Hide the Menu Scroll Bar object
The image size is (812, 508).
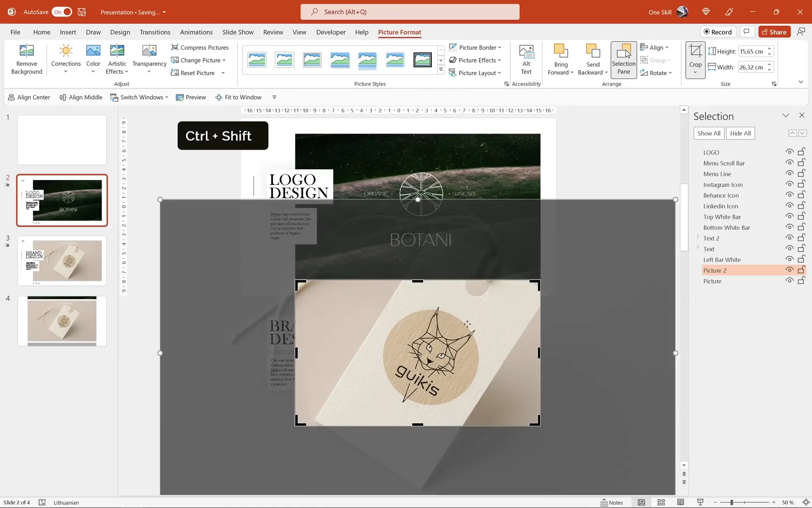coord(789,163)
